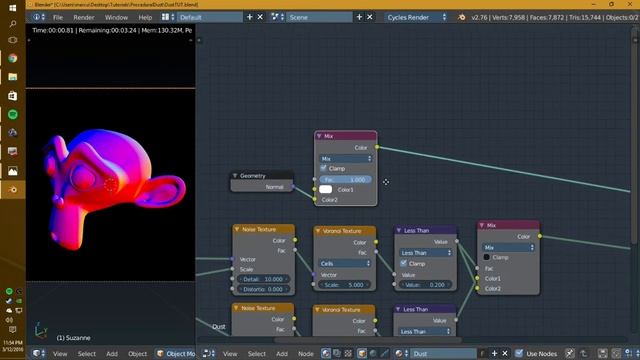Open the Windows Start menu
Viewport: 640px width, 360px height.
(x=13, y=8)
